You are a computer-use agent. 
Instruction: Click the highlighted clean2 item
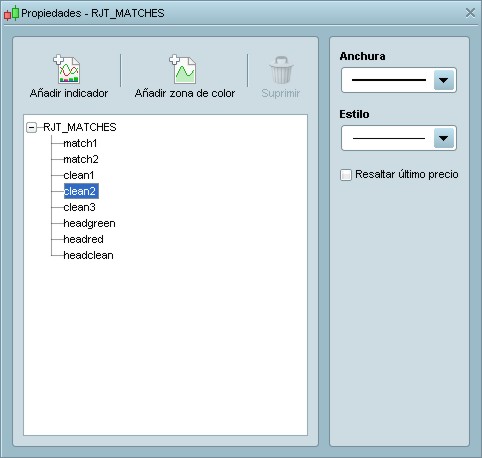pyautogui.click(x=81, y=191)
